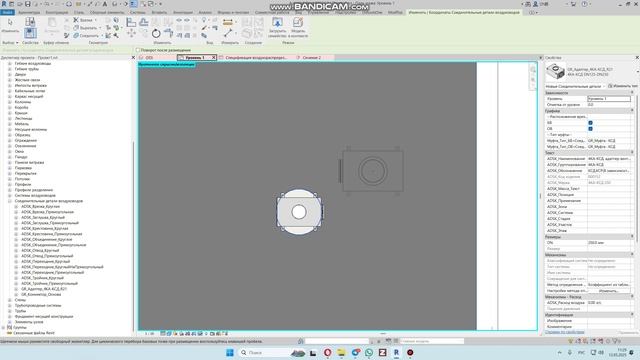Click the DN value '250.0 мм' cell
This screenshot has width=640, height=360.
click(x=609, y=242)
